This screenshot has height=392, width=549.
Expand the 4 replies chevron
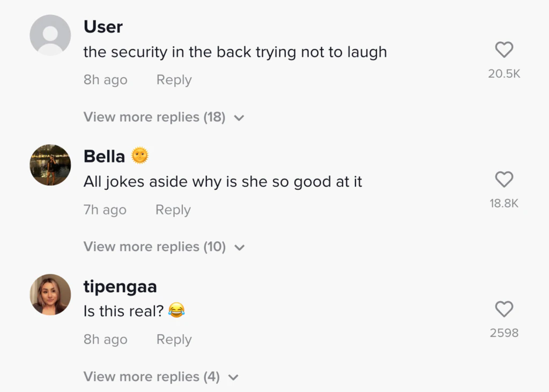[233, 378]
